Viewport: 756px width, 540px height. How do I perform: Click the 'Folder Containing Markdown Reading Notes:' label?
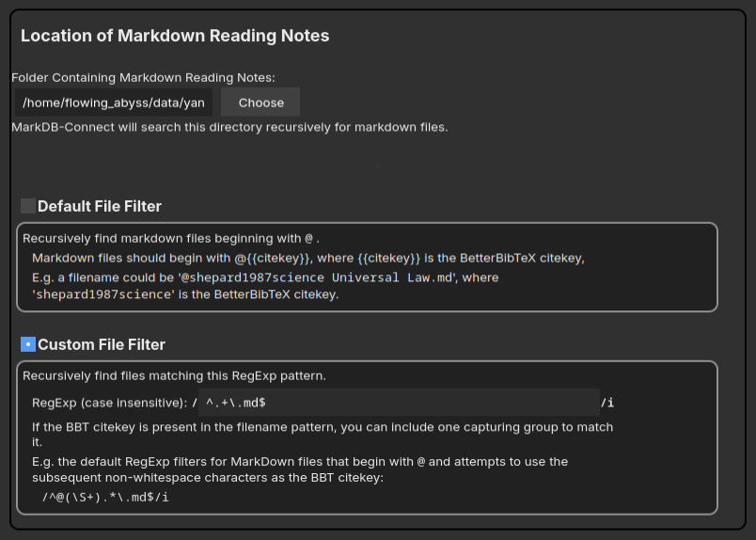click(x=143, y=78)
